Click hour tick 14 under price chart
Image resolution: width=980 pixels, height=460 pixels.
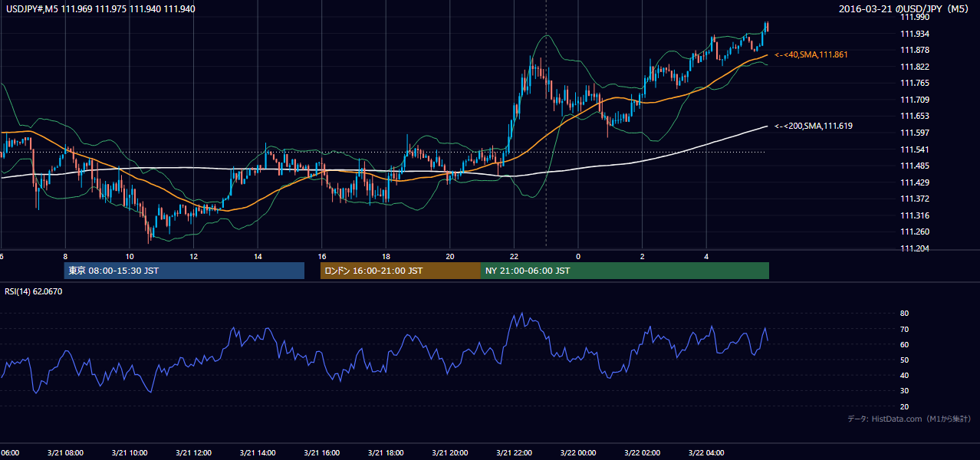[258, 256]
